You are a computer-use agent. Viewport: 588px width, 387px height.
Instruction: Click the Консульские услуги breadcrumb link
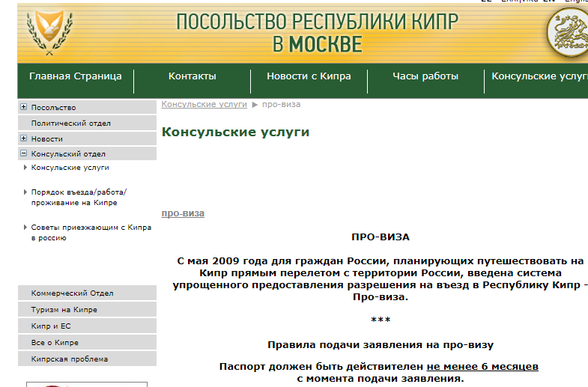204,104
